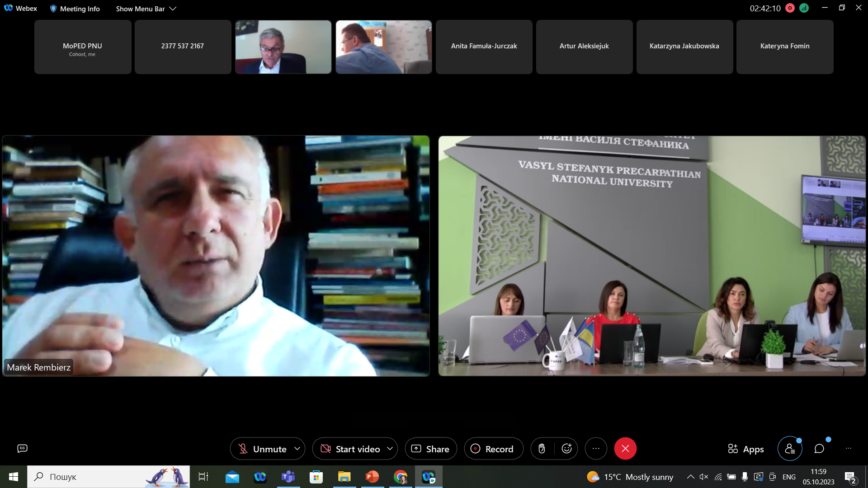Click the red recording indicator icon
The image size is (868, 488).
coord(790,8)
